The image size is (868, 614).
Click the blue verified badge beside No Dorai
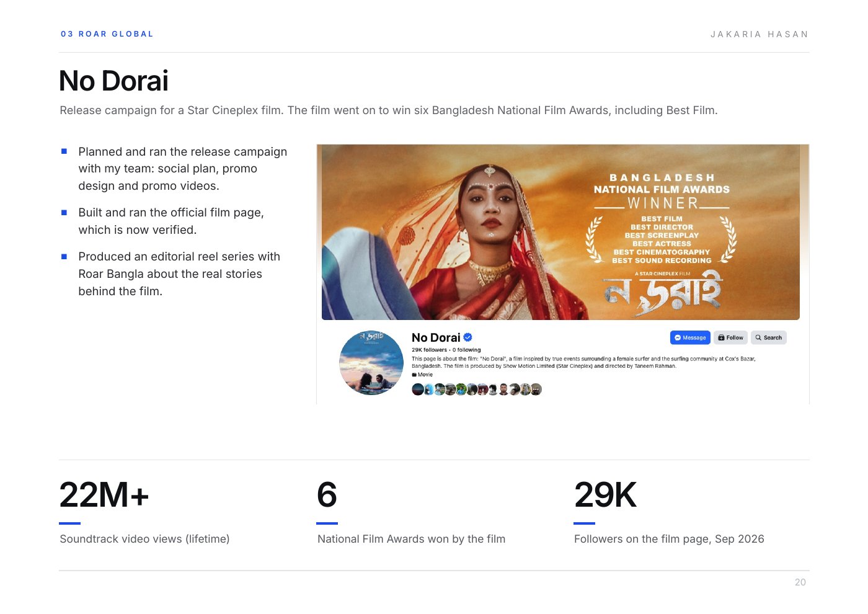click(x=468, y=337)
